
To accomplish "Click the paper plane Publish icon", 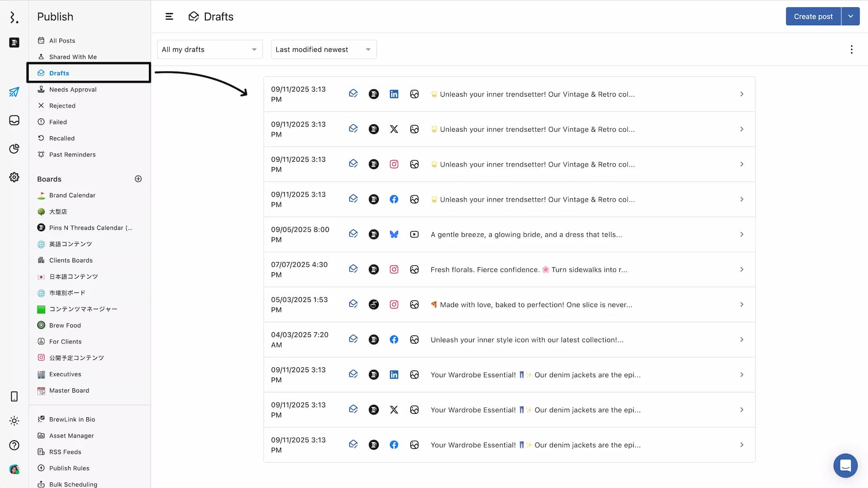I will [14, 92].
